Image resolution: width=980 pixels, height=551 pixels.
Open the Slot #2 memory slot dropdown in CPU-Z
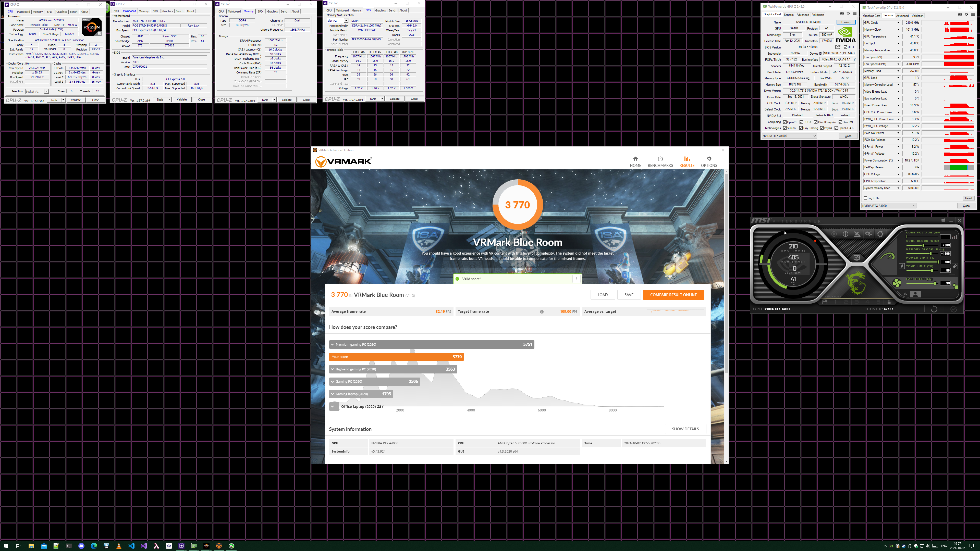tap(337, 20)
